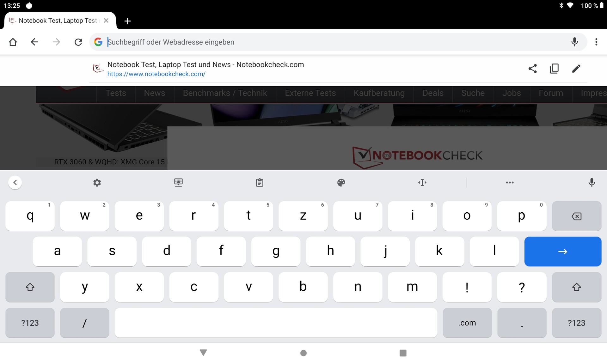Select the Notebook Test, Laptop Test tab
Viewport: 607px width, 364px height.
coord(58,21)
